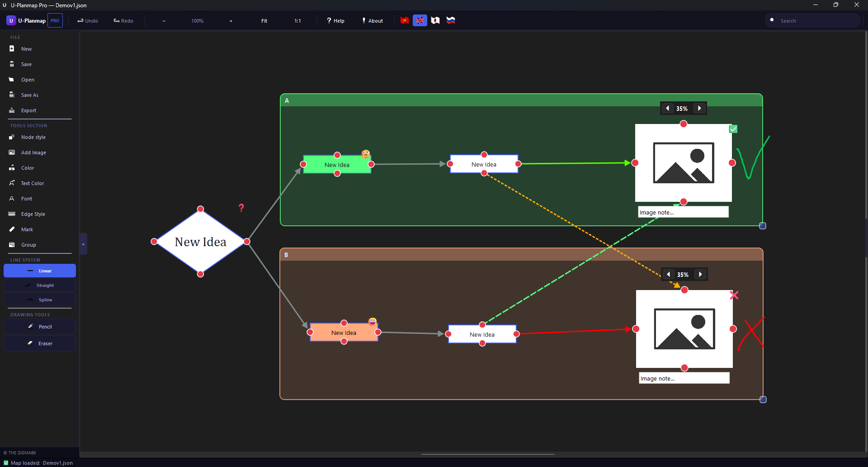Click the emoji on the green node

point(366,154)
